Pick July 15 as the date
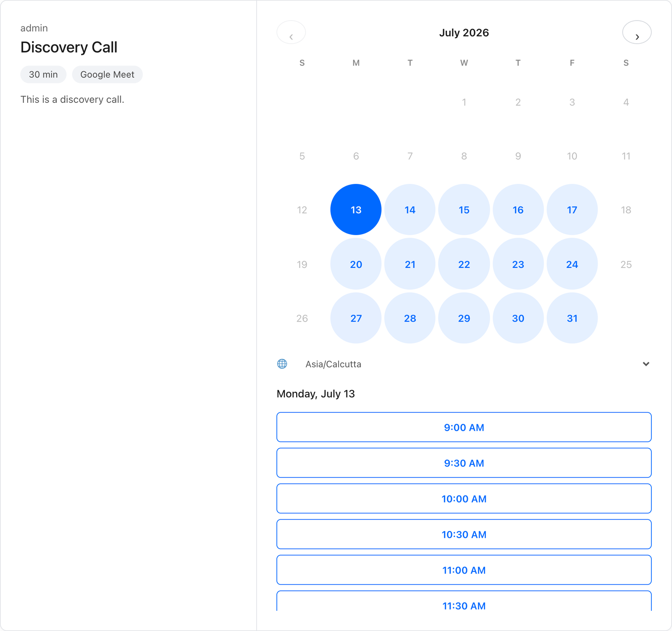Viewport: 672px width, 631px height. coord(464,209)
